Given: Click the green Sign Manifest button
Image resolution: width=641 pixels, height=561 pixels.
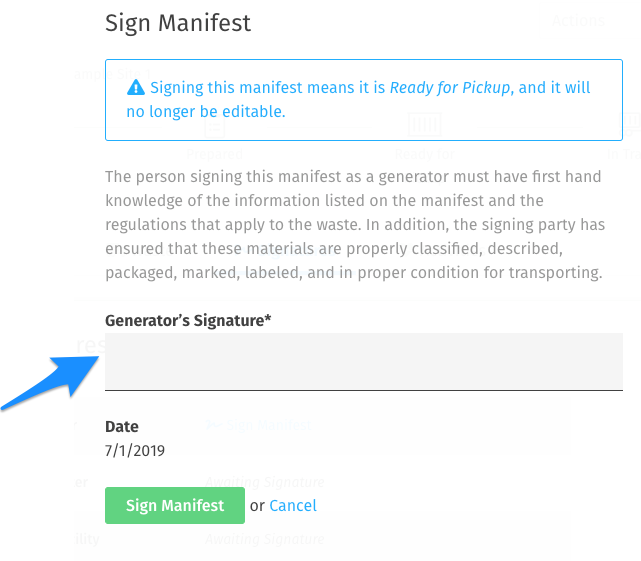Looking at the screenshot, I should 175,505.
